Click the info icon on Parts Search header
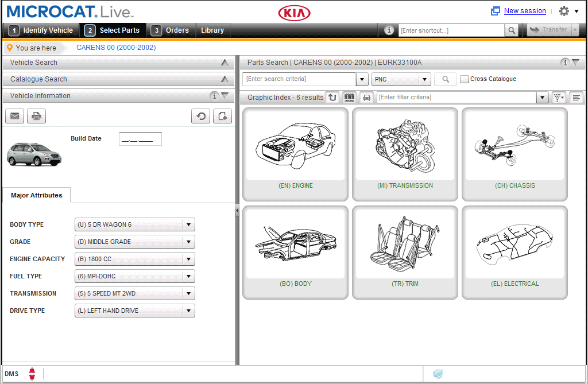Screen dimensions: 588x384 564,62
